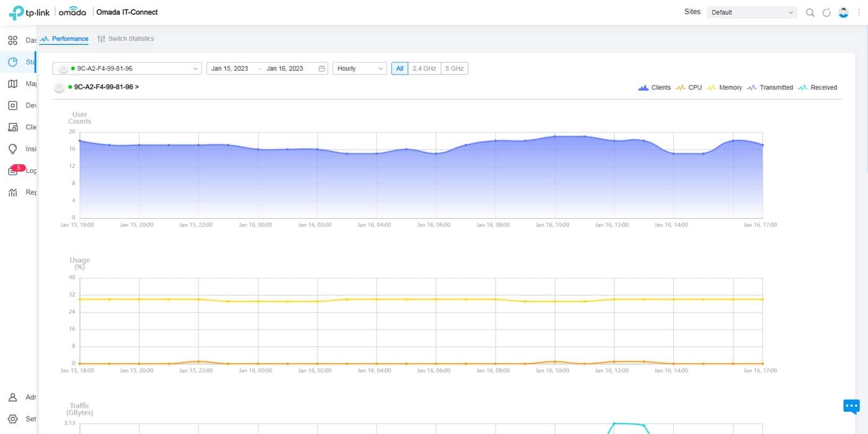868x434 pixels.
Task: Toggle the Clients series in the legend
Action: point(654,87)
